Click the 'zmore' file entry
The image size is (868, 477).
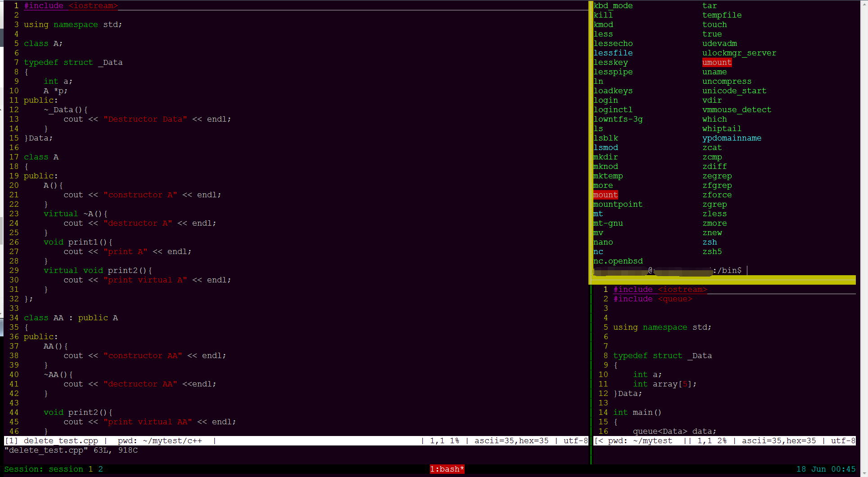tap(714, 223)
